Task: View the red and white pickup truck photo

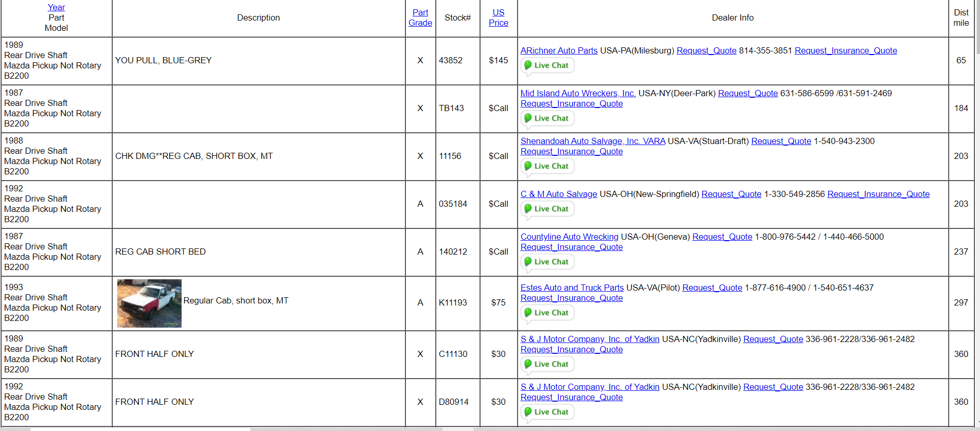Action: tap(149, 303)
